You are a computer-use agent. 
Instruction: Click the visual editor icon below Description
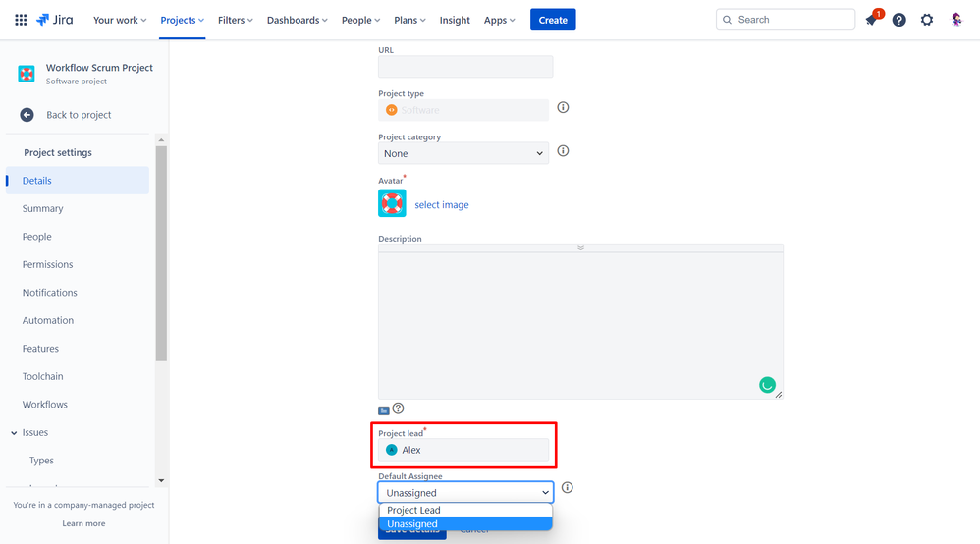click(x=384, y=410)
